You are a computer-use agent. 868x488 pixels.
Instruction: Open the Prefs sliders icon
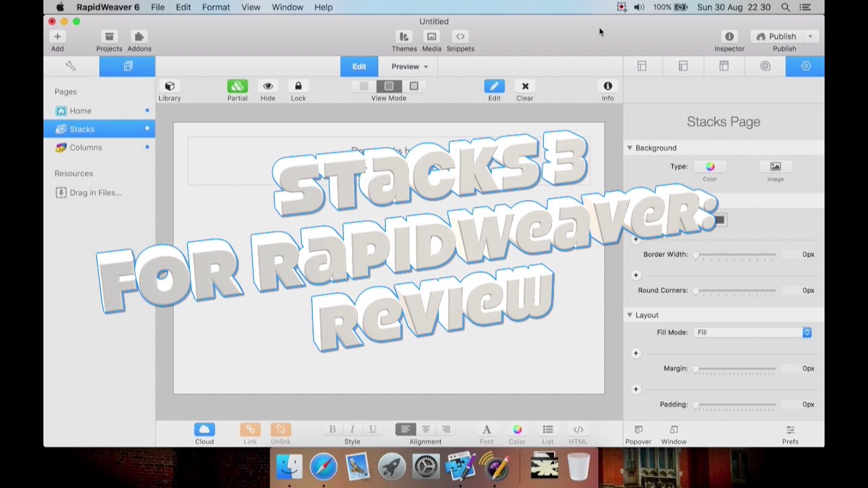point(790,430)
